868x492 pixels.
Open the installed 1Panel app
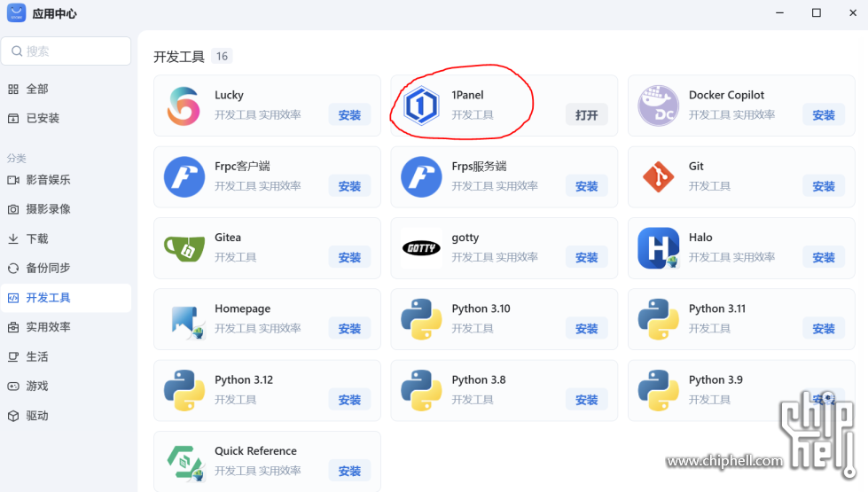pos(587,114)
